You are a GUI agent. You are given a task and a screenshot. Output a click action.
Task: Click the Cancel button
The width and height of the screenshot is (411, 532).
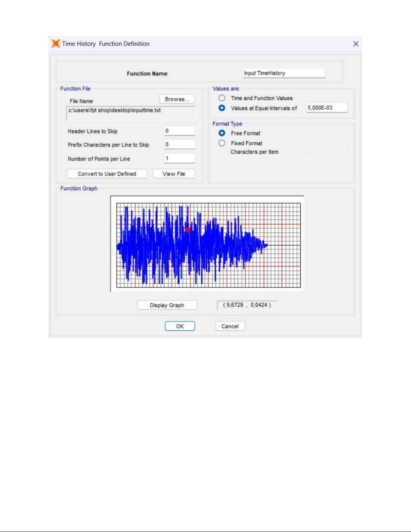(230, 326)
